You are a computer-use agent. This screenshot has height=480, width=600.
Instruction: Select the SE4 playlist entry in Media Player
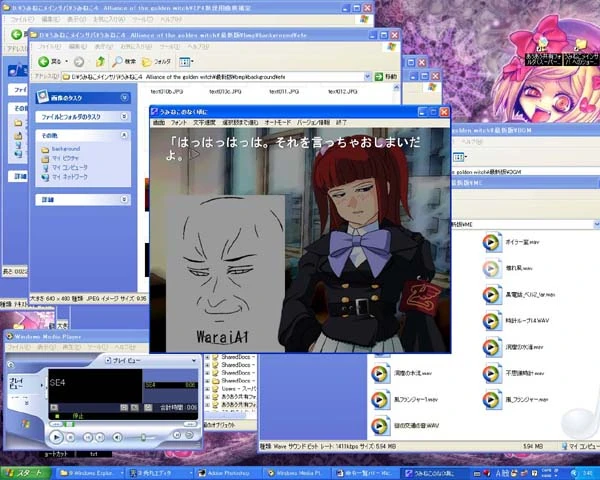(171, 385)
